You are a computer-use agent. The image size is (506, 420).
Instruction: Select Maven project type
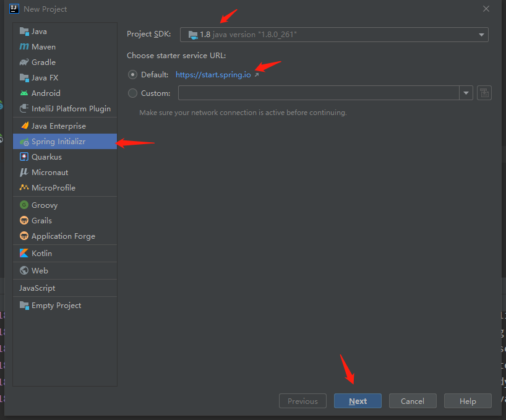(65, 47)
